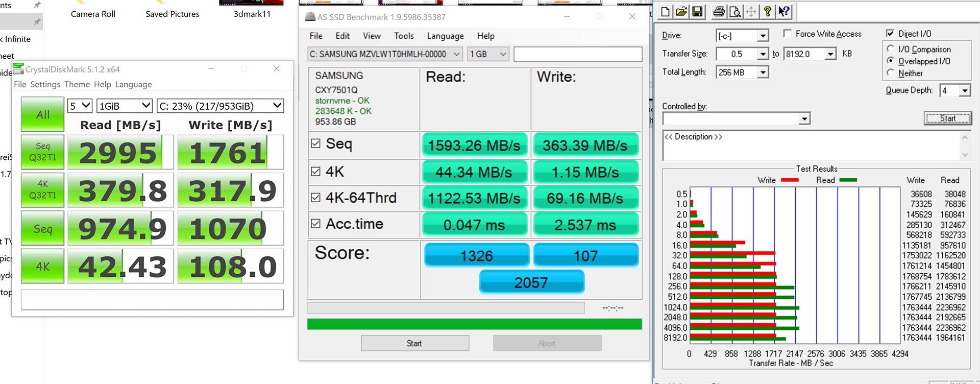
Task: Open the Theme menu in CrystalDiskMark
Action: (x=77, y=84)
